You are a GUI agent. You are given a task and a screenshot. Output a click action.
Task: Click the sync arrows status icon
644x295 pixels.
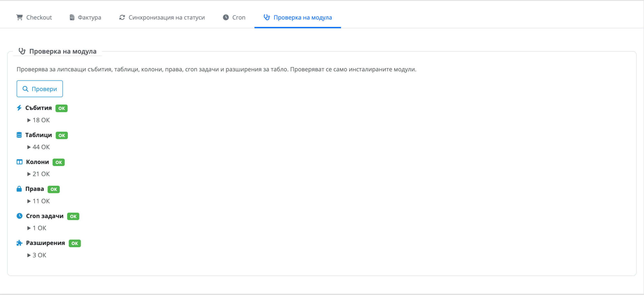pos(122,17)
